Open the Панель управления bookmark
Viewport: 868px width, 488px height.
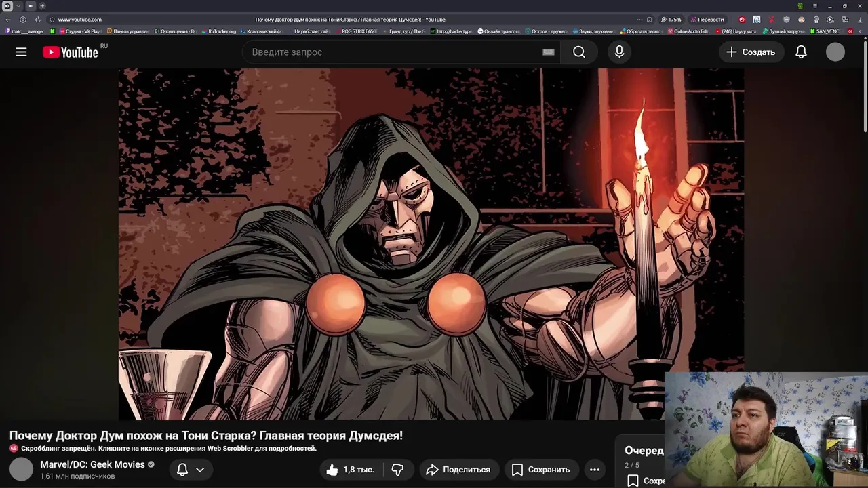click(127, 31)
